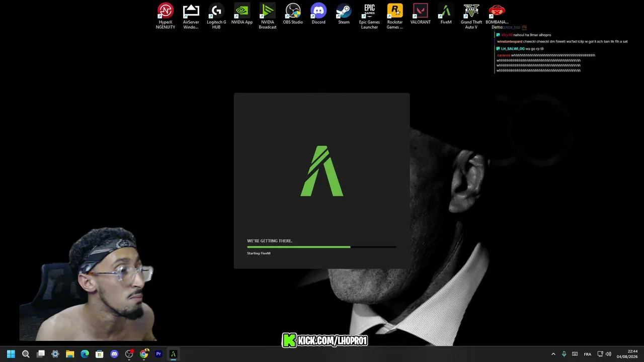Viewport: 644px width, 362px height.
Task: Change the FRA input language
Action: pyautogui.click(x=588, y=354)
